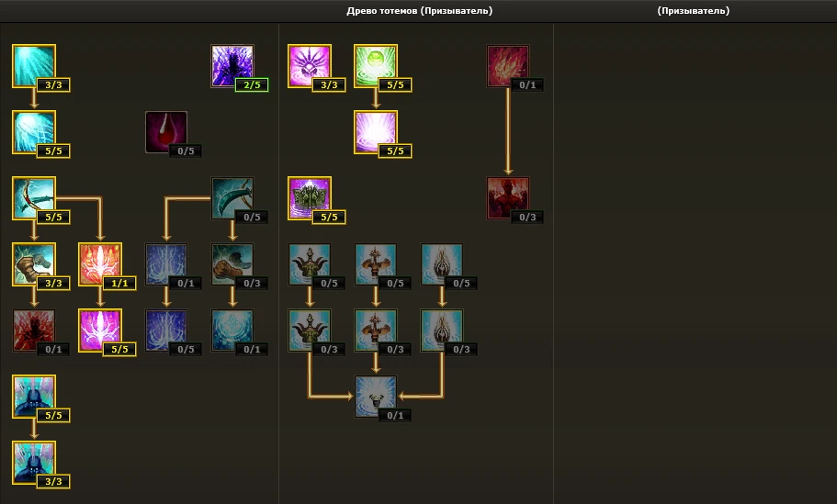Click the pink flame tree talent 5/5
The width and height of the screenshot is (837, 504).
coord(100,330)
